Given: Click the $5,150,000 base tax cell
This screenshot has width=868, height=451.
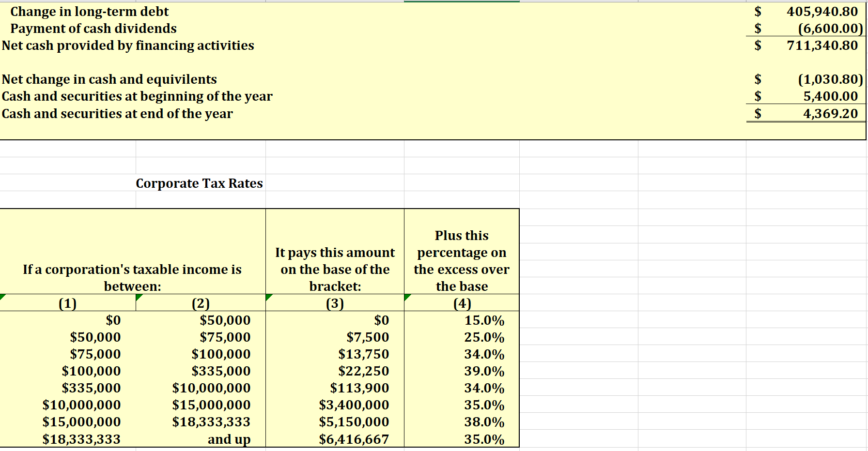Looking at the screenshot, I should tap(354, 422).
